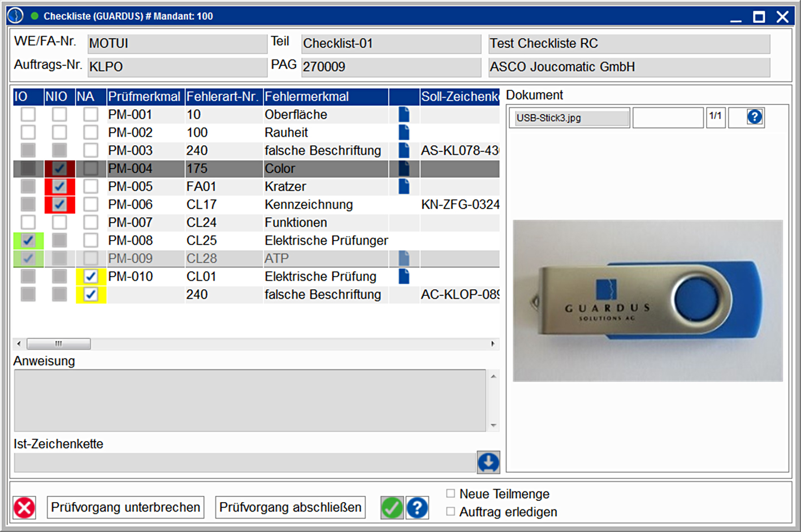The height and width of the screenshot is (532, 801).
Task: Open document icon for PM-001 Oberfläche
Action: pyautogui.click(x=404, y=115)
